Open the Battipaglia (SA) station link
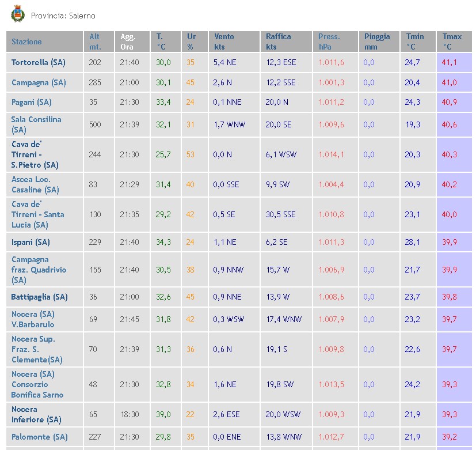Screen dimensions: 476x450 39,297
